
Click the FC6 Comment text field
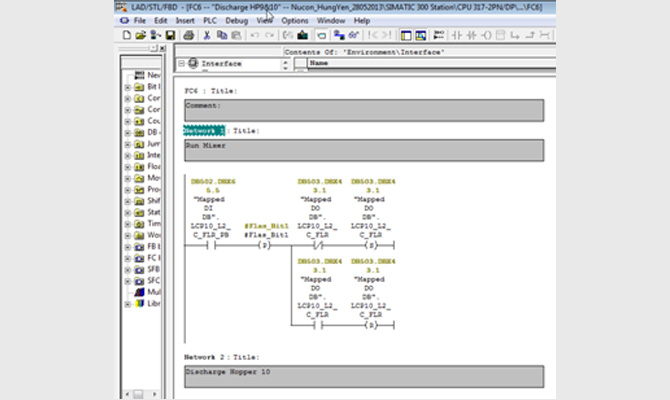[365, 110]
